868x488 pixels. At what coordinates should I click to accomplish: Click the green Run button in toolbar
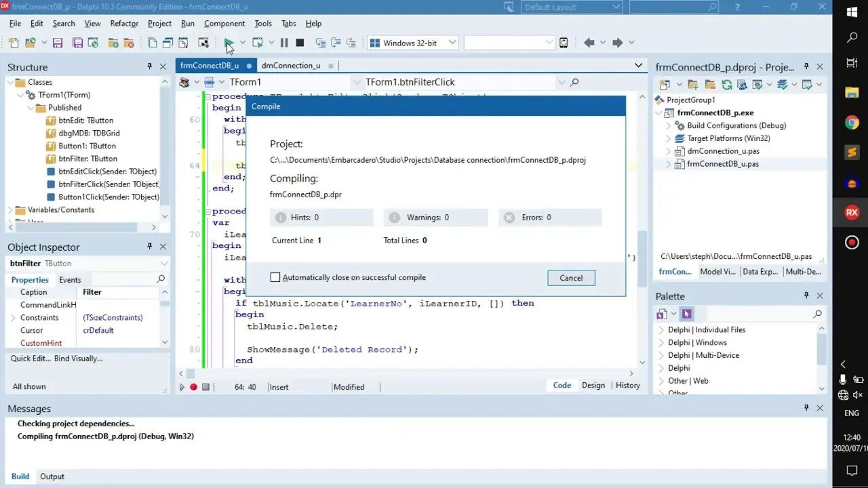click(229, 43)
